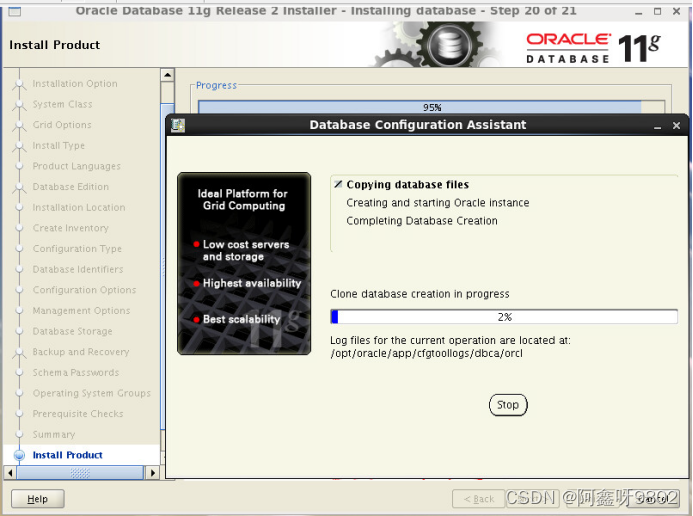The height and width of the screenshot is (516, 693).
Task: Click the 2% clone database progress bar
Action: click(x=504, y=317)
